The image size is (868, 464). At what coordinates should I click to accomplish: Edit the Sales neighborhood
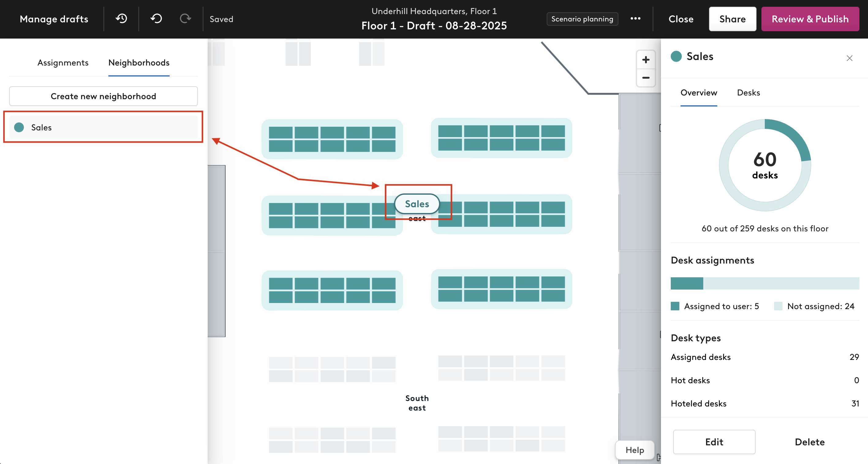pos(714,442)
